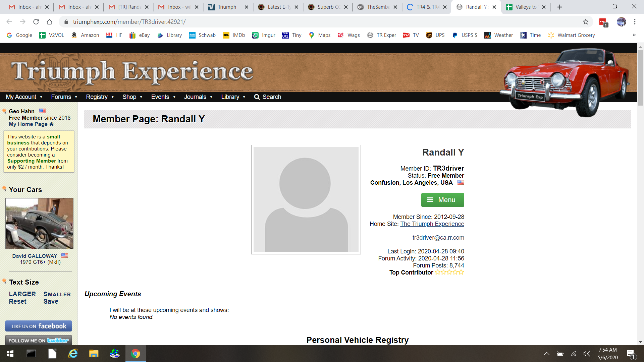644x362 pixels.
Task: Open the eBay bookmark
Action: [140, 35]
